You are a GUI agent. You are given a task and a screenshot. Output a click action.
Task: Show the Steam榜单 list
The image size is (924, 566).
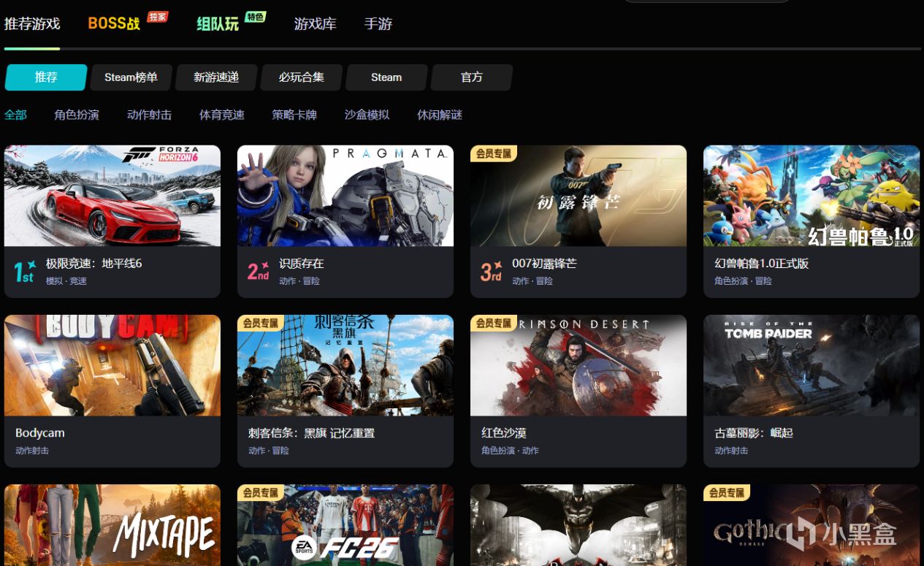(131, 77)
